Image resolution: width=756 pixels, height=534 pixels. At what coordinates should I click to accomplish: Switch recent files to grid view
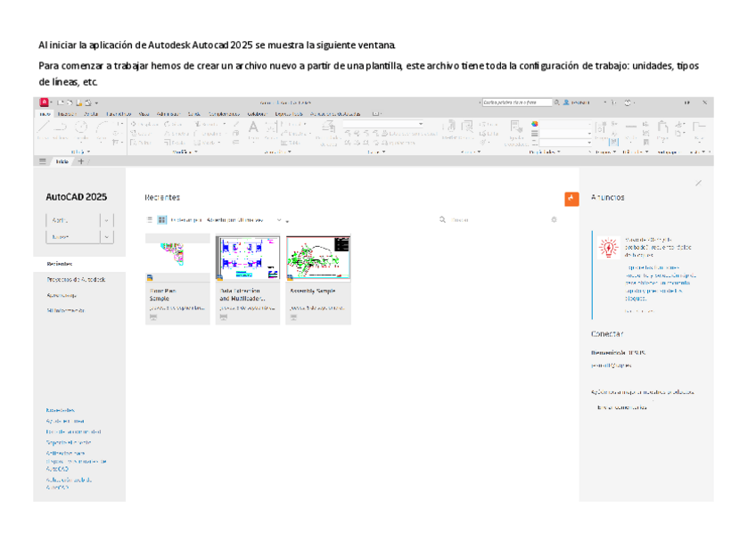tap(161, 219)
